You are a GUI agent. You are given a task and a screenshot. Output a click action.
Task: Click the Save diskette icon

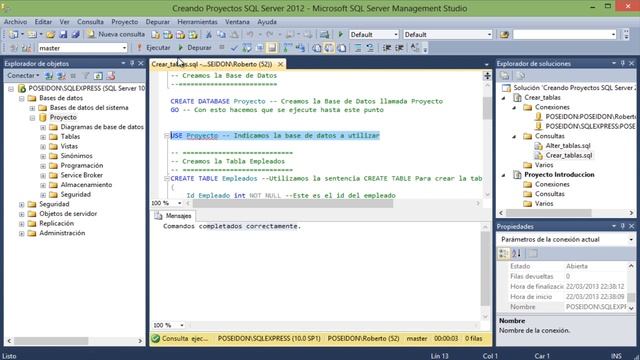pyautogui.click(x=63, y=35)
